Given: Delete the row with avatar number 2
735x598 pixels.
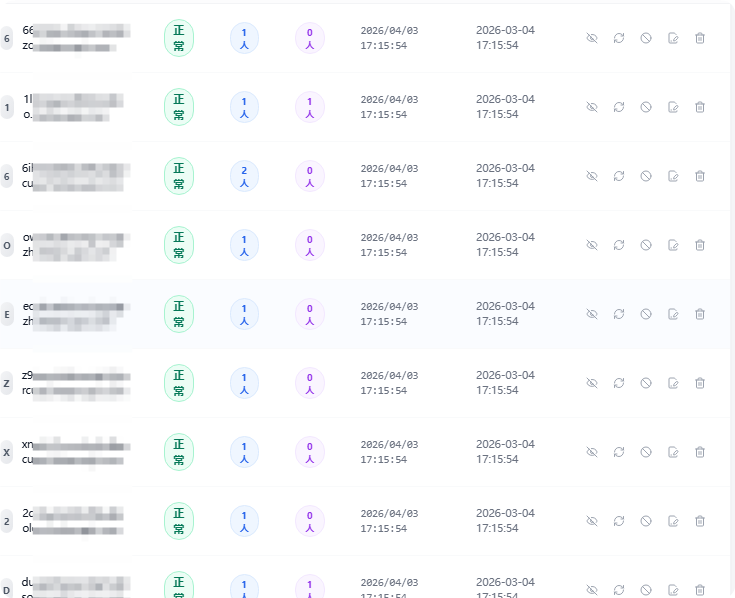Looking at the screenshot, I should click(x=700, y=521).
